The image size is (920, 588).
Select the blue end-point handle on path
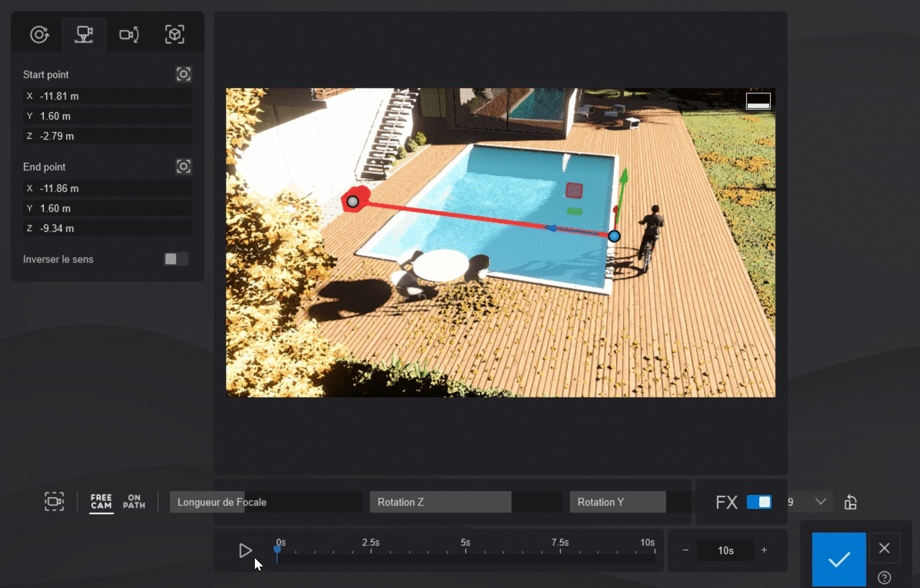pyautogui.click(x=614, y=236)
